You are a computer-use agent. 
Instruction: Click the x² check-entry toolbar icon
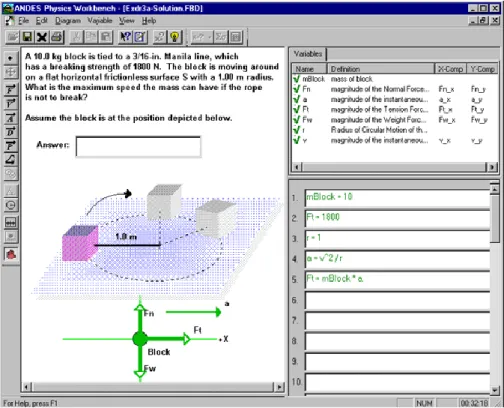[159, 37]
